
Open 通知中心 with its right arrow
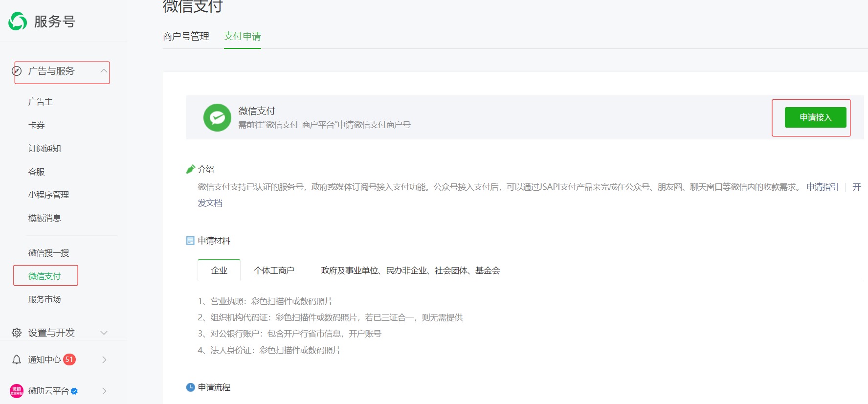[x=104, y=360]
